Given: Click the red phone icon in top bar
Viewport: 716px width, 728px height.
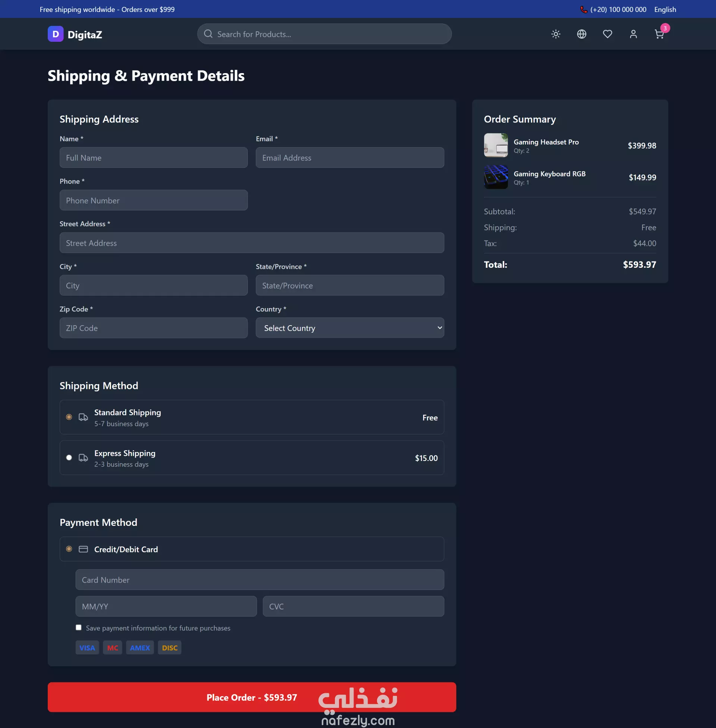Looking at the screenshot, I should pos(583,10).
